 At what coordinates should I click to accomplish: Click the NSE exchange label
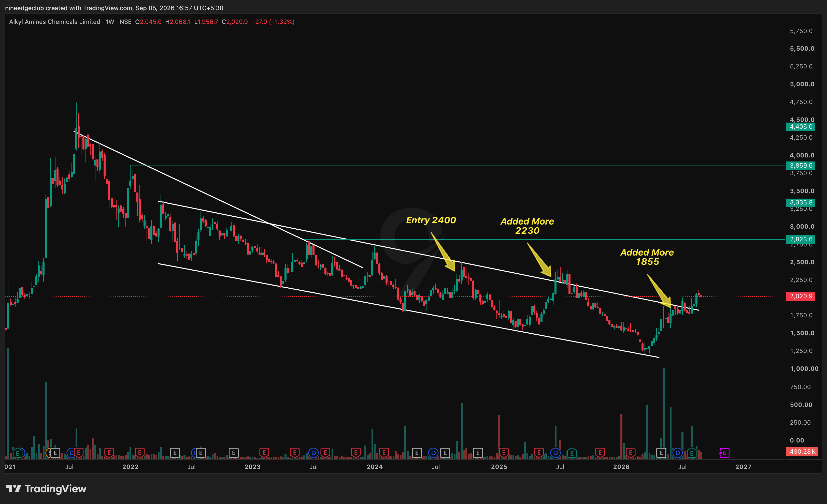(x=125, y=22)
